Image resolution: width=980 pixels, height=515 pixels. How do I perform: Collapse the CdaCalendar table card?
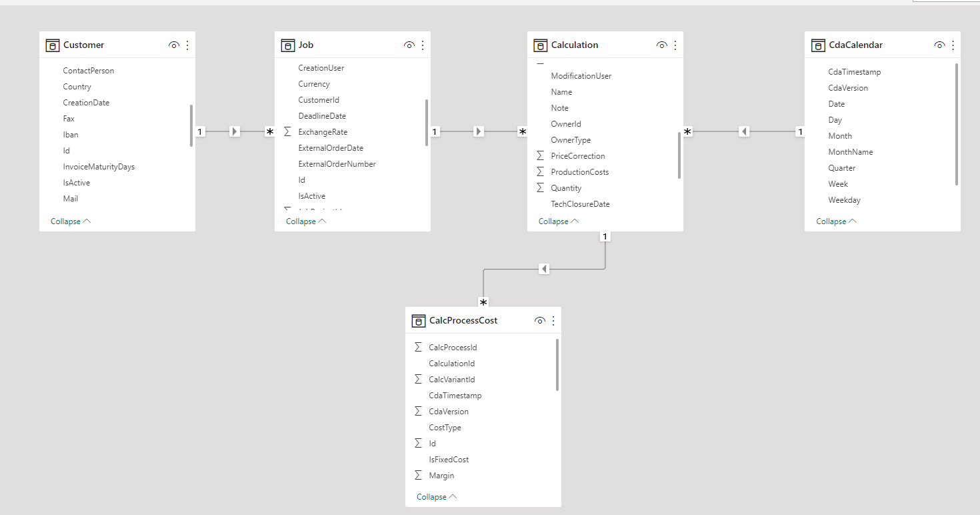(836, 221)
